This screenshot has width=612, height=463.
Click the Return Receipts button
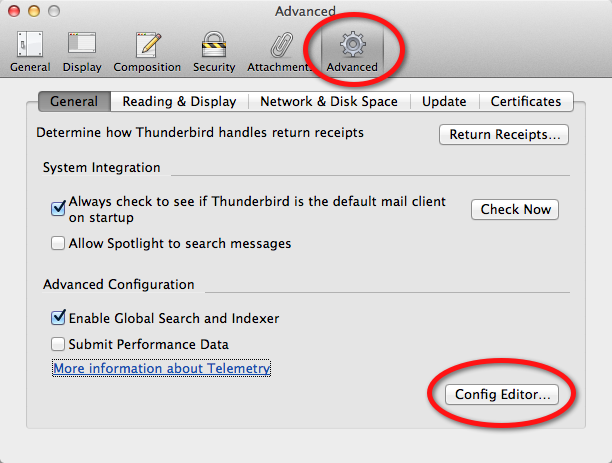[x=504, y=135]
